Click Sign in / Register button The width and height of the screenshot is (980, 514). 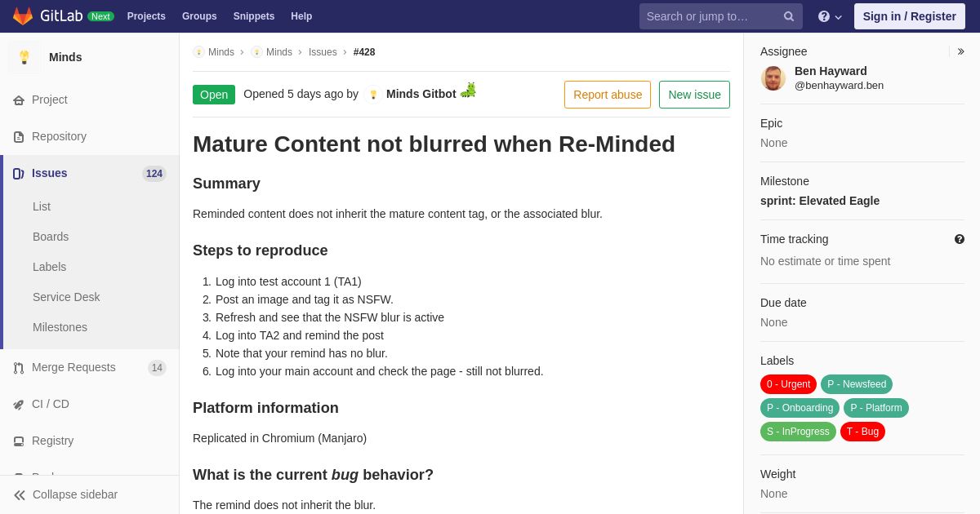coord(909,16)
